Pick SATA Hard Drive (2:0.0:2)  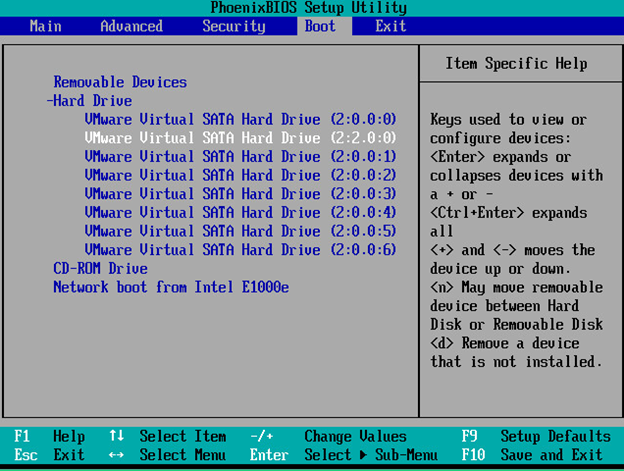[x=240, y=175]
